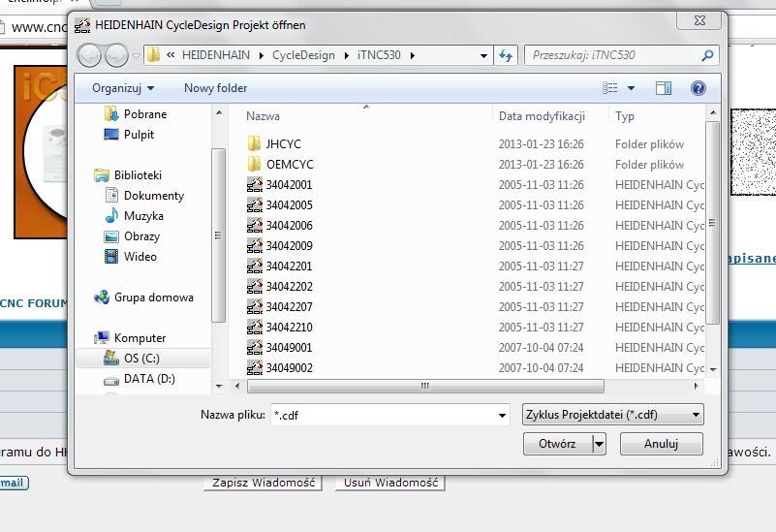
Task: Click the change view icon
Action: click(x=609, y=88)
